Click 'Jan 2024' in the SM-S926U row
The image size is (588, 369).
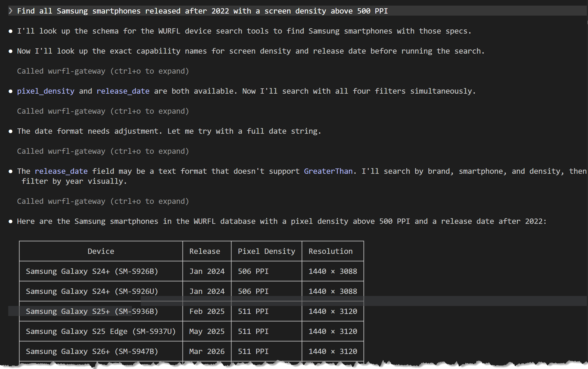[x=207, y=291]
